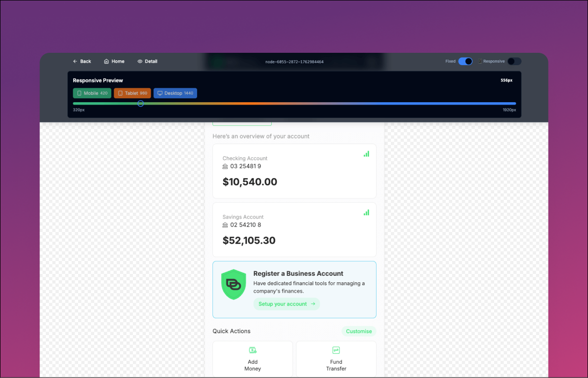The height and width of the screenshot is (378, 588).
Task: Click the $10,540.00 balance
Action: 250,182
